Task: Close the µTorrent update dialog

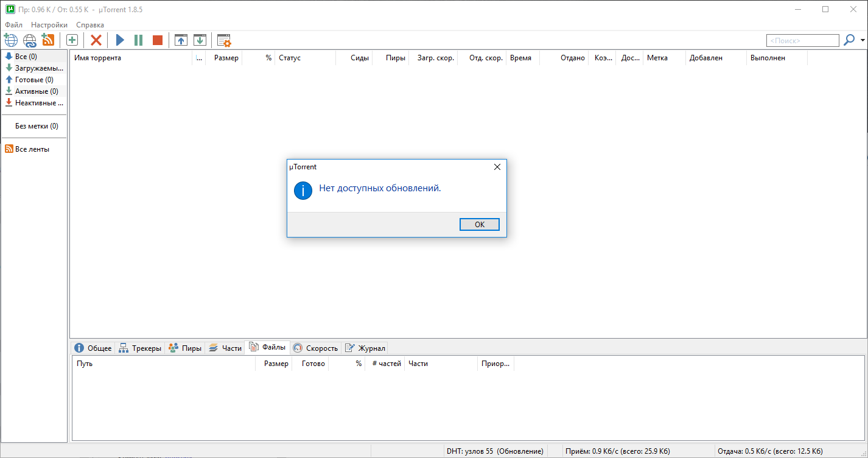Action: click(x=497, y=167)
